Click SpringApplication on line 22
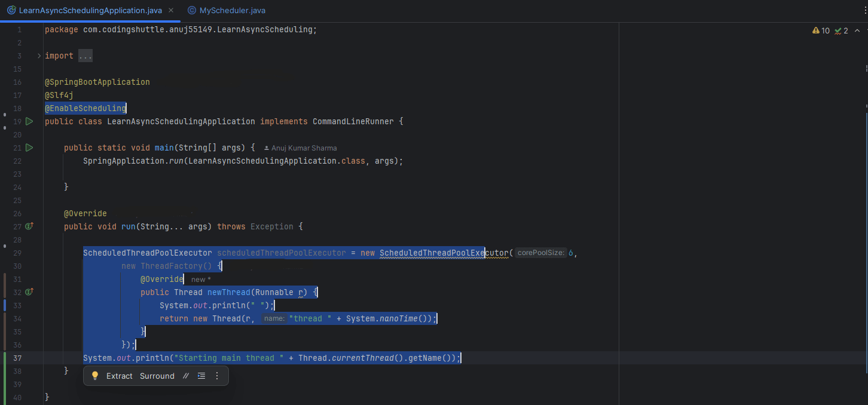 tap(124, 161)
